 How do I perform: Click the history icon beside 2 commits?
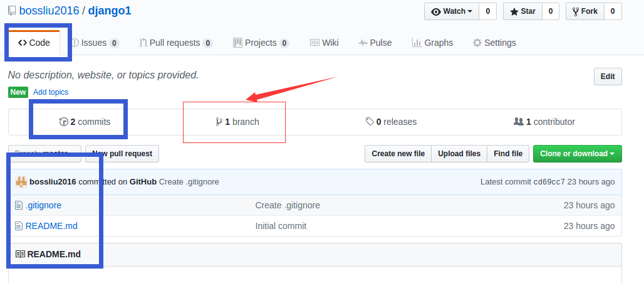tap(64, 122)
